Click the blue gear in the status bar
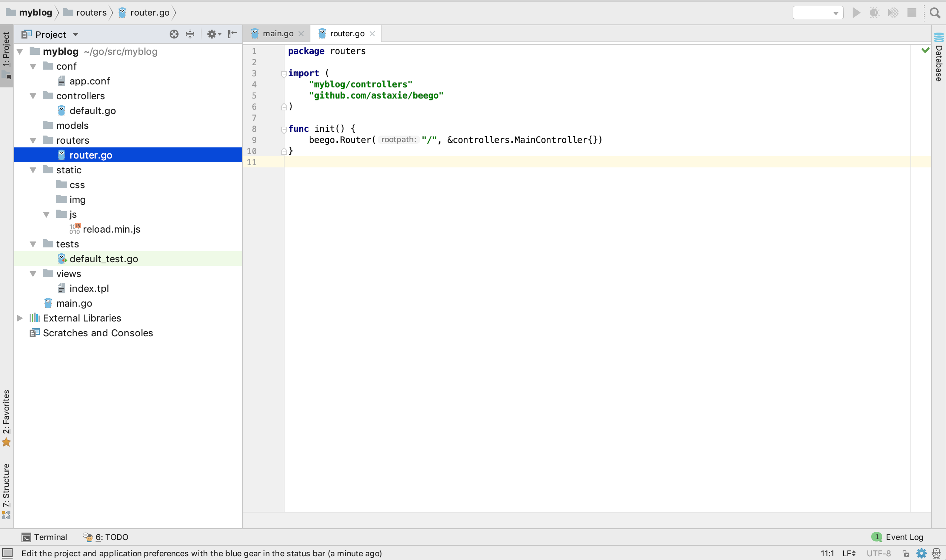 [921, 553]
